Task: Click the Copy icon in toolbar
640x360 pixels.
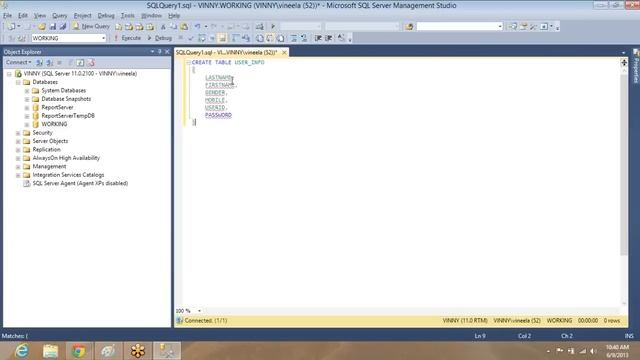Action: (x=173, y=27)
